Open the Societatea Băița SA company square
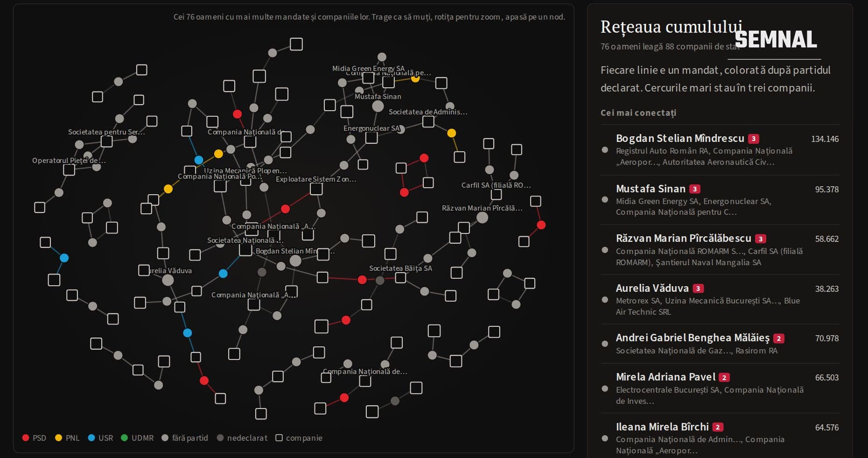The height and width of the screenshot is (458, 868). (400, 277)
